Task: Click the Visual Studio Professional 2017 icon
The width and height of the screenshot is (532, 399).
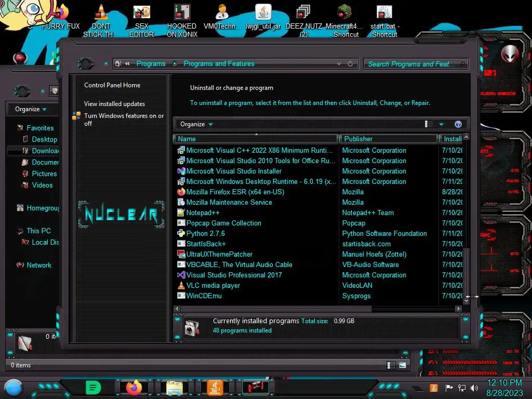Action: 181,275
